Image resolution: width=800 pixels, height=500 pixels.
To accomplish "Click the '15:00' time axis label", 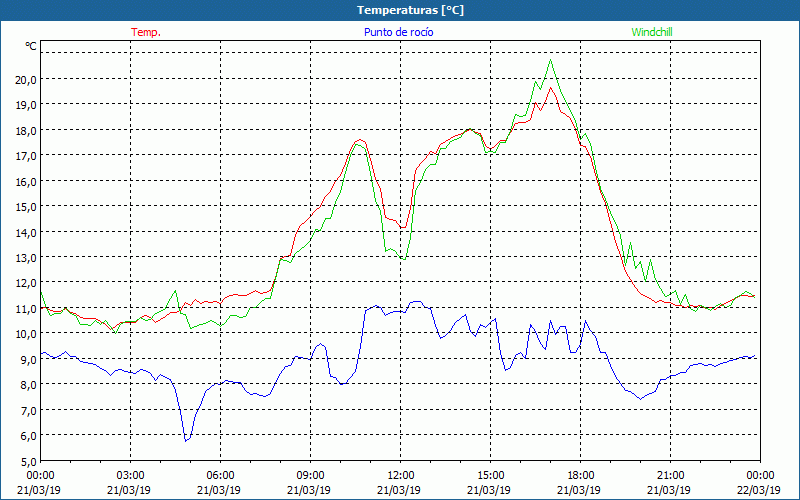I will (x=491, y=476).
